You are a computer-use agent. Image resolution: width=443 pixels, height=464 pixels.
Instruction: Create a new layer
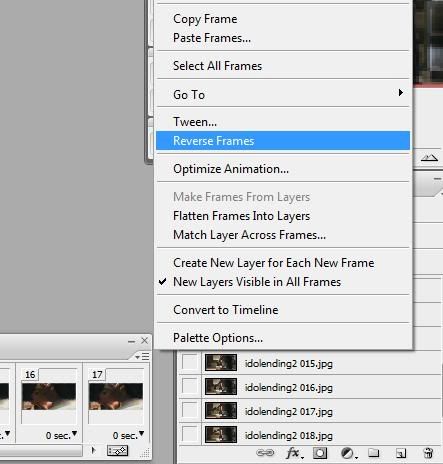click(401, 453)
